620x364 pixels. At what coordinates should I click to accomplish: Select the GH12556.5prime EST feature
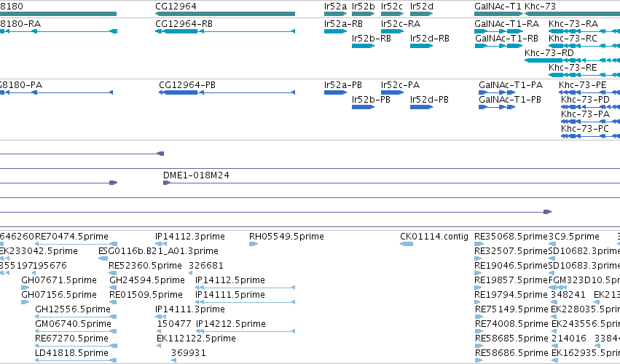(x=76, y=317)
